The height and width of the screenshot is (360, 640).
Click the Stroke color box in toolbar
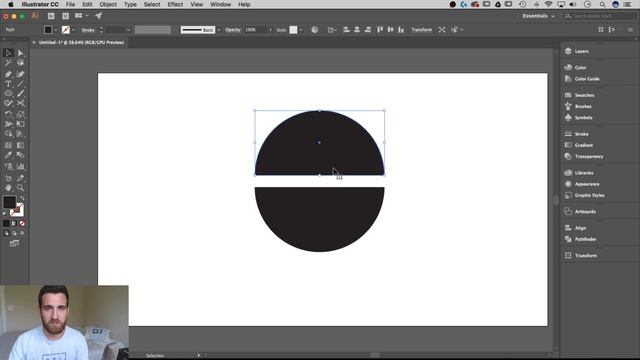[18, 210]
